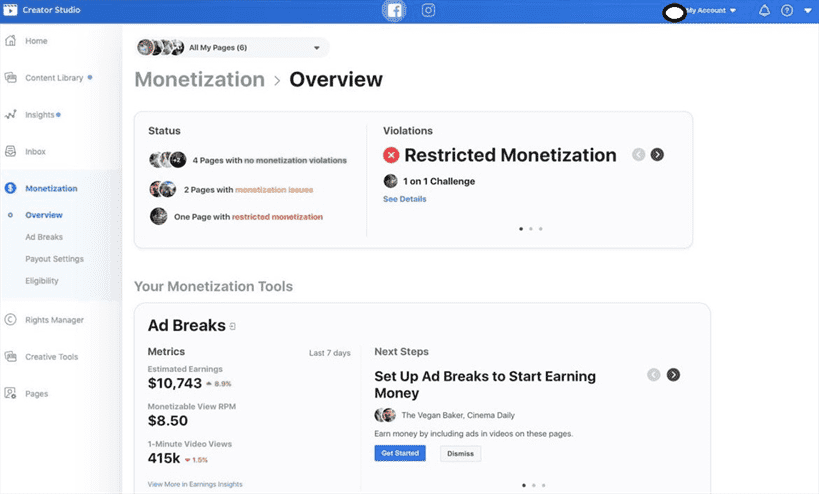Click the Pages icon in sidebar
The width and height of the screenshot is (819, 494).
click(x=10, y=393)
